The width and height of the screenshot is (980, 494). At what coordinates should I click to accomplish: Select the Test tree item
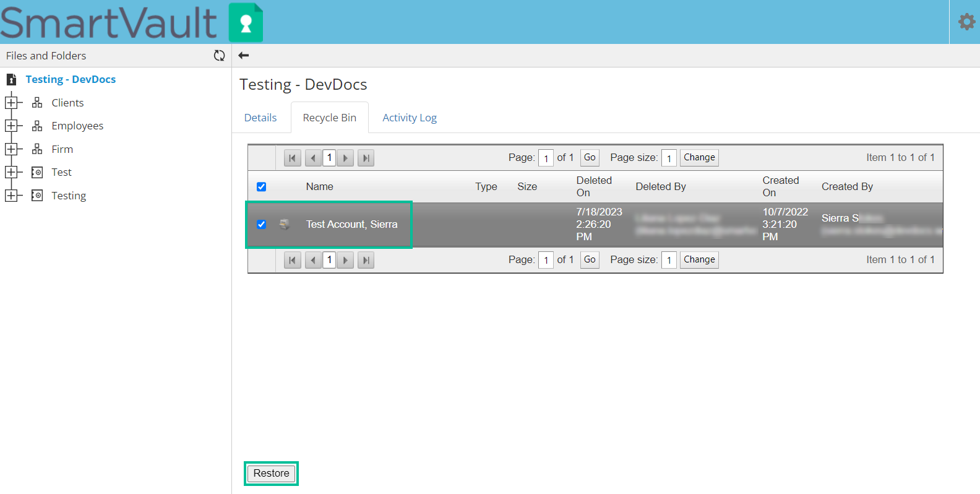pos(62,172)
